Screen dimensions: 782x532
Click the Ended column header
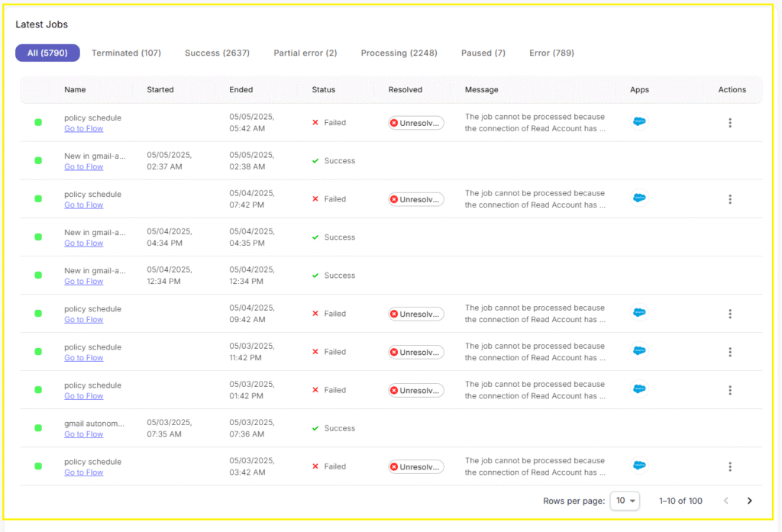click(x=241, y=90)
